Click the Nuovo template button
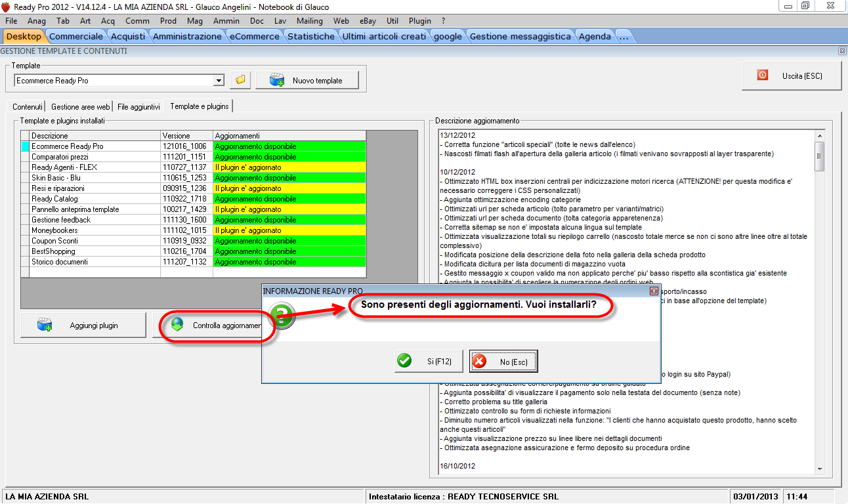Screen dimensions: 848x504 [x=308, y=81]
